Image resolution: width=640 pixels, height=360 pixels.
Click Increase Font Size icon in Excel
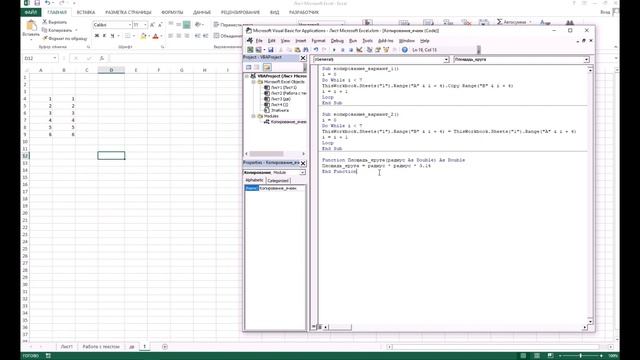tap(152, 25)
